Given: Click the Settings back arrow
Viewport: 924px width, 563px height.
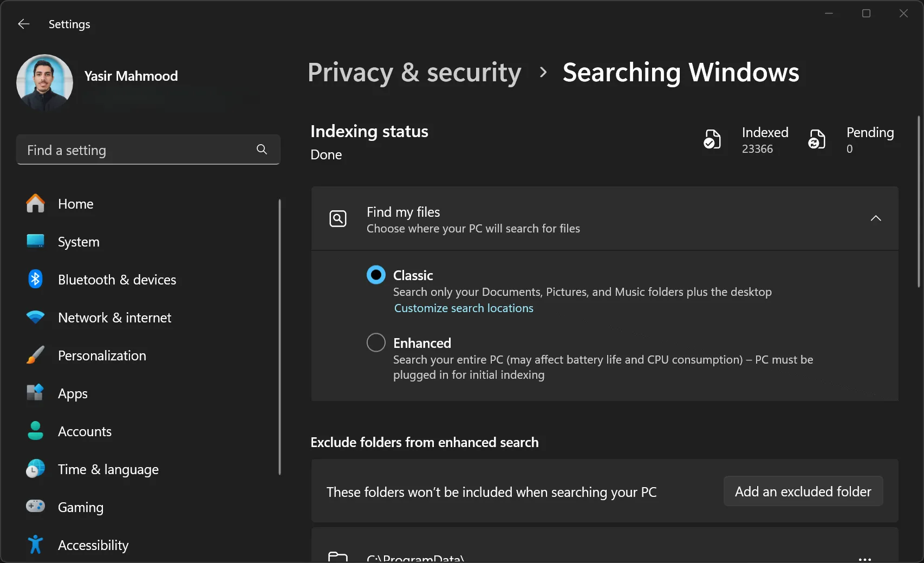Looking at the screenshot, I should click(24, 24).
